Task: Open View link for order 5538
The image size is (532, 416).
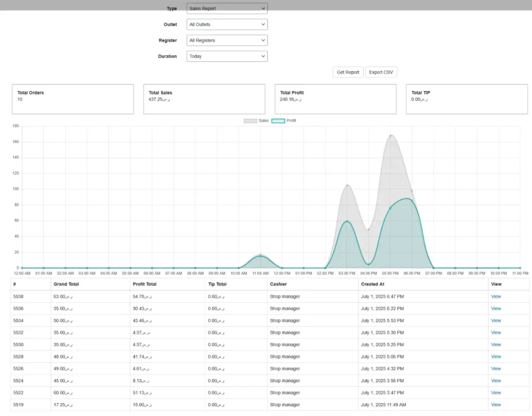Action: (496, 296)
